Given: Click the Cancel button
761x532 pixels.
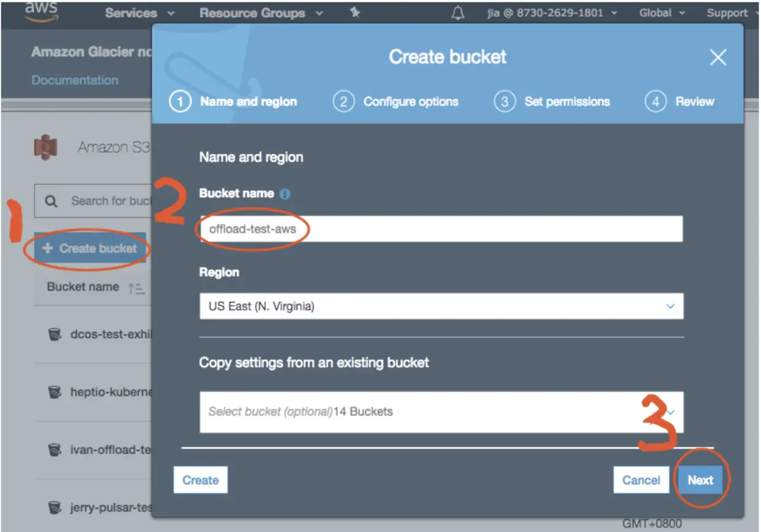Looking at the screenshot, I should click(x=641, y=480).
